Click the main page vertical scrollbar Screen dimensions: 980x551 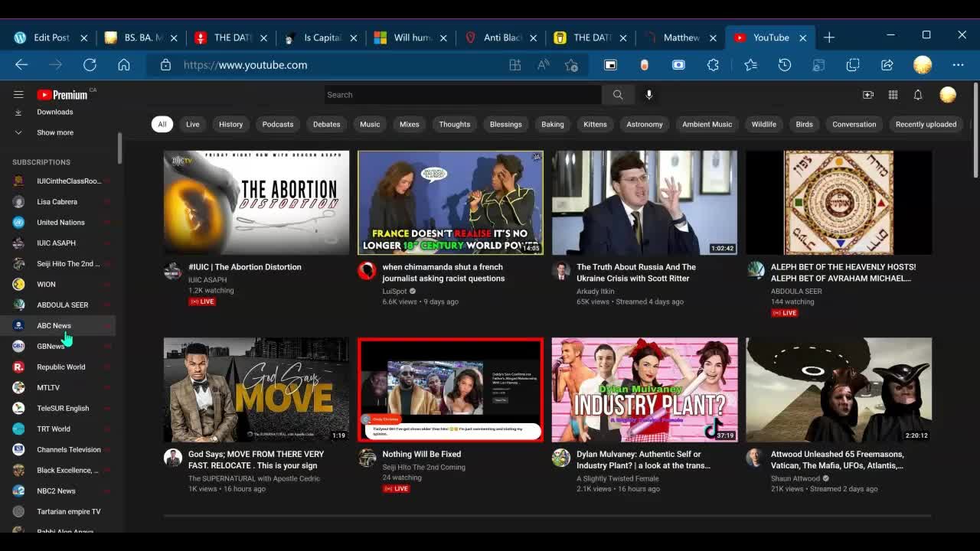[975, 130]
